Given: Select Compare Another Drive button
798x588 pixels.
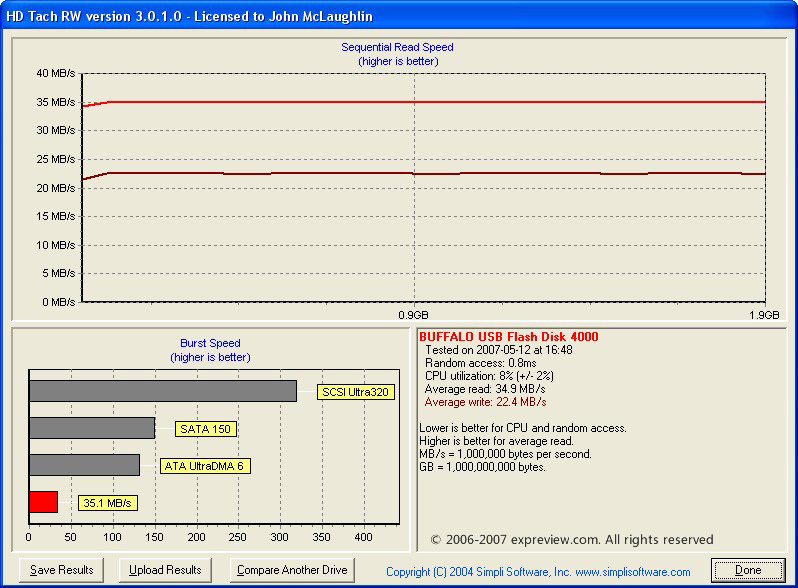Looking at the screenshot, I should click(292, 570).
